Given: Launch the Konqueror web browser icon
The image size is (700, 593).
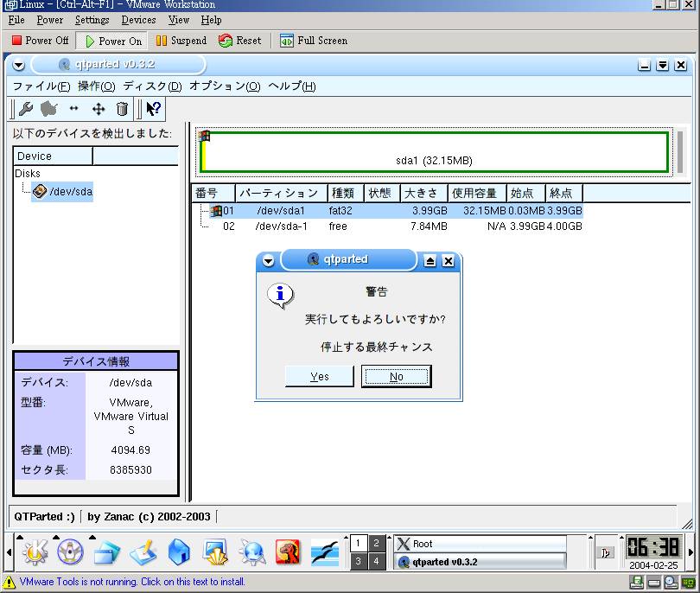Looking at the screenshot, I should [251, 552].
